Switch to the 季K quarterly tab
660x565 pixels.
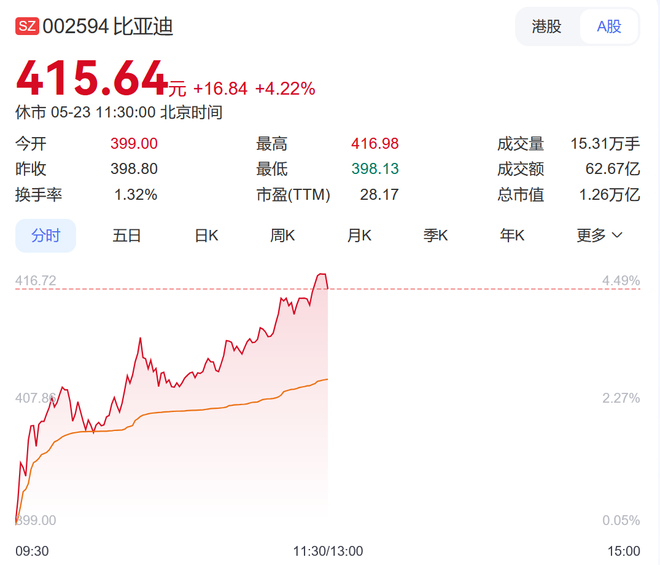435,236
